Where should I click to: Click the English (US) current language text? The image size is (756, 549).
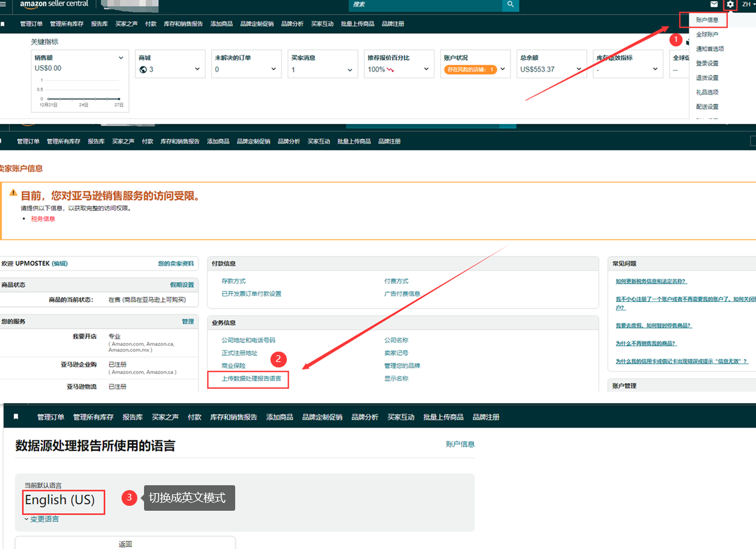pyautogui.click(x=60, y=500)
